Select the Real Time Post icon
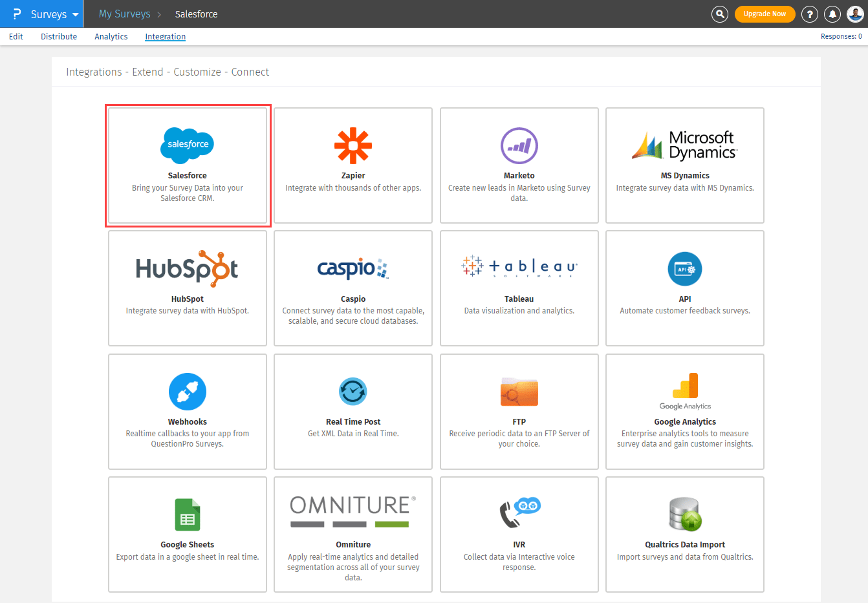The width and height of the screenshot is (868, 603). (353, 391)
